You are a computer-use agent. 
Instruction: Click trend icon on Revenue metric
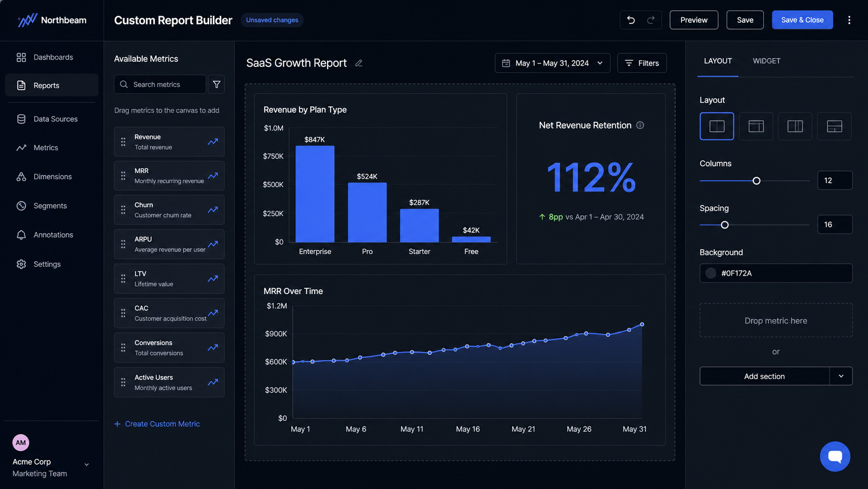(x=213, y=142)
